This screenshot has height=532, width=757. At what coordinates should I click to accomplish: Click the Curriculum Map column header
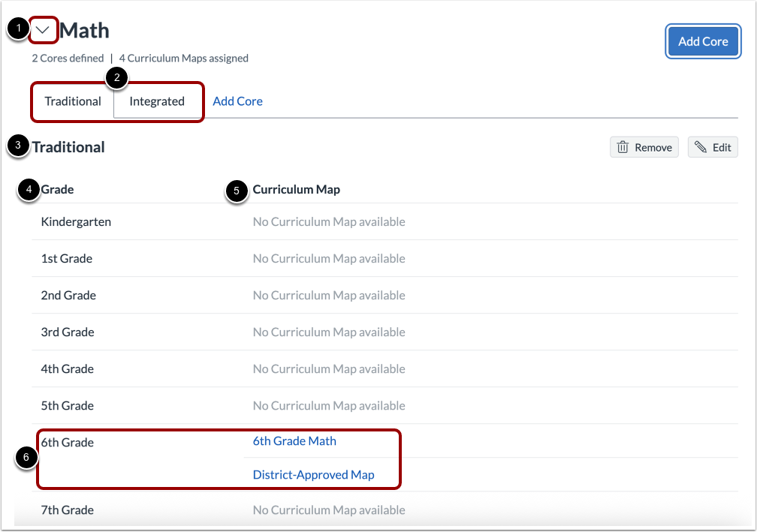296,189
